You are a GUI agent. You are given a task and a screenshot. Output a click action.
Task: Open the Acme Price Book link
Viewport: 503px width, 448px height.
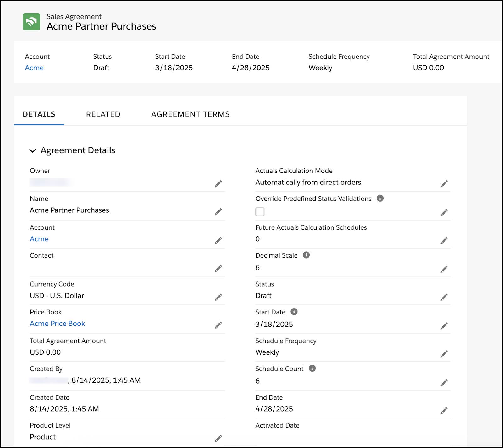click(x=57, y=324)
